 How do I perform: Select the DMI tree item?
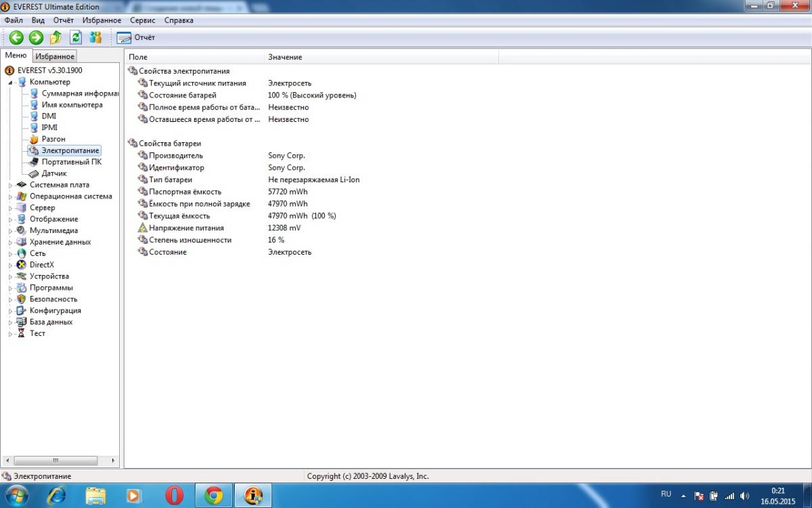tap(49, 116)
